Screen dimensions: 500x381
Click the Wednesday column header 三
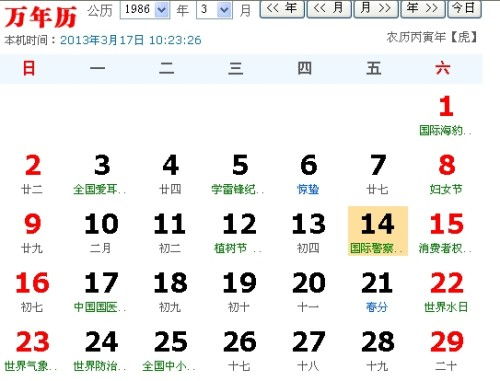pos(236,68)
